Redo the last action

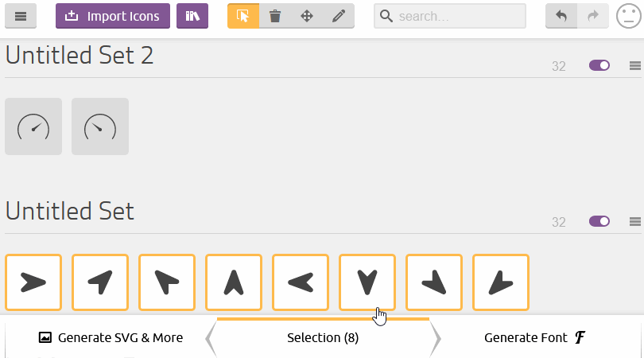click(592, 16)
